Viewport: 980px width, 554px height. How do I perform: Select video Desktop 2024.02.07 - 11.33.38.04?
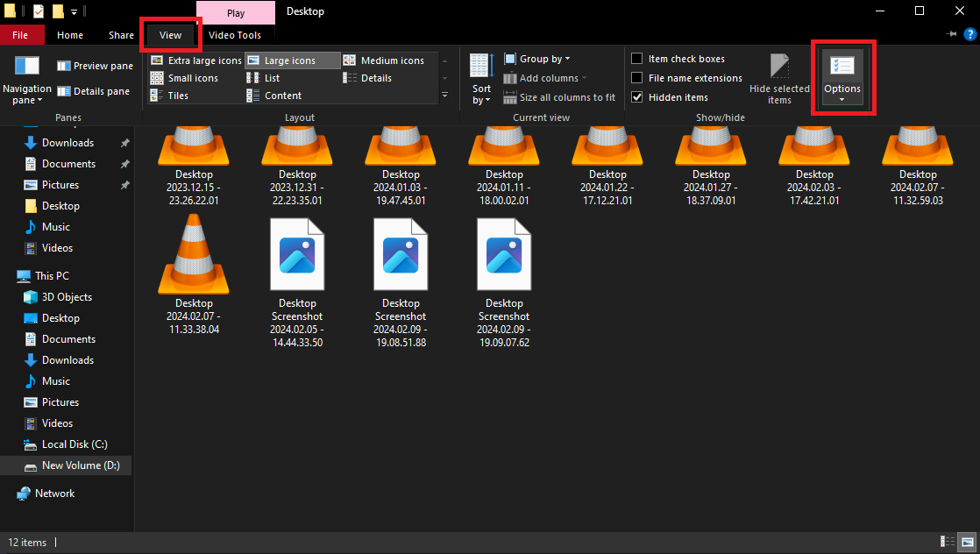[x=194, y=273]
